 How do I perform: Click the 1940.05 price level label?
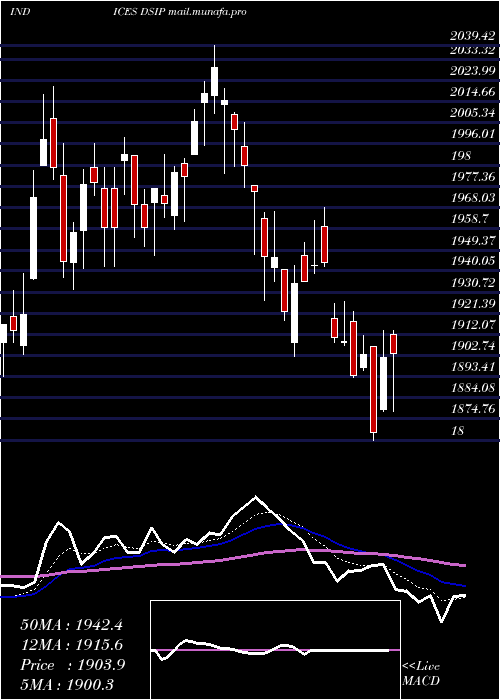pos(472,261)
